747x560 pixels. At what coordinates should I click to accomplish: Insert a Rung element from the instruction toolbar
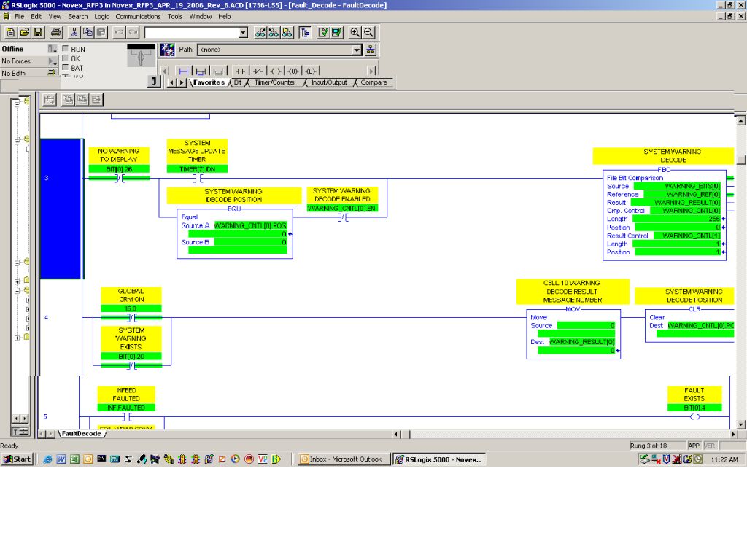point(183,71)
